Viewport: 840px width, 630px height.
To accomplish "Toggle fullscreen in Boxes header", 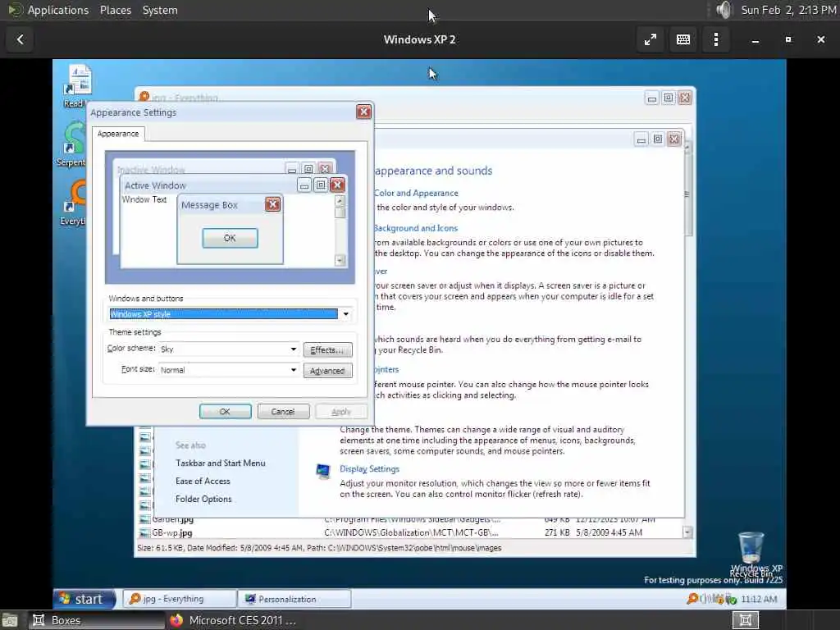I will pyautogui.click(x=650, y=39).
